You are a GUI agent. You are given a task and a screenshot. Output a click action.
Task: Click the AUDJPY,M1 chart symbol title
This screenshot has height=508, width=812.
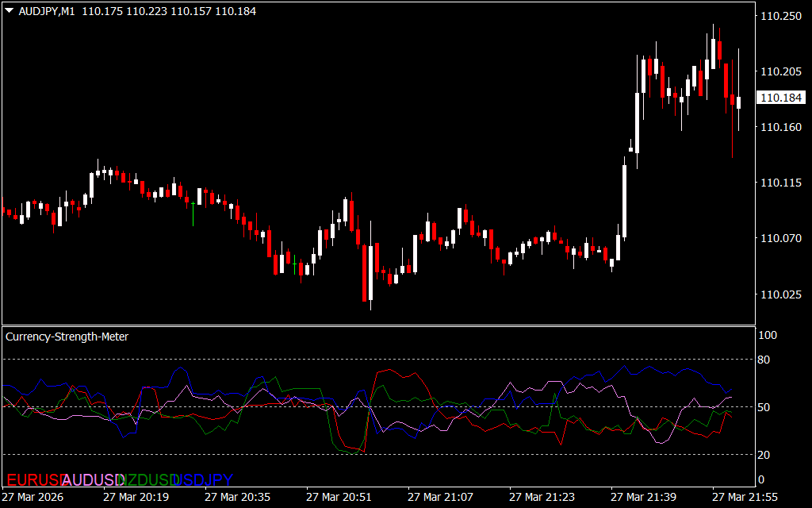(x=49, y=12)
